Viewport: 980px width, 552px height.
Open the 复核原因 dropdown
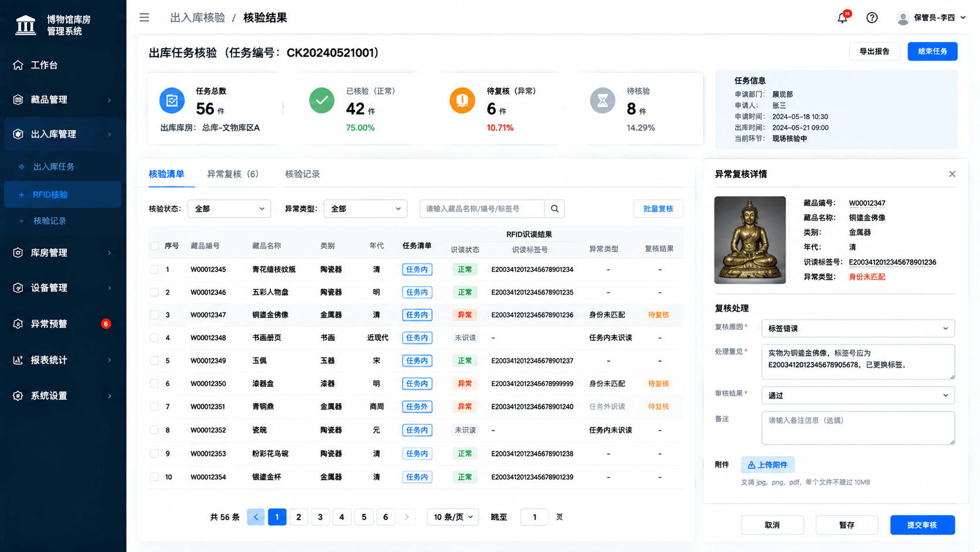point(857,329)
